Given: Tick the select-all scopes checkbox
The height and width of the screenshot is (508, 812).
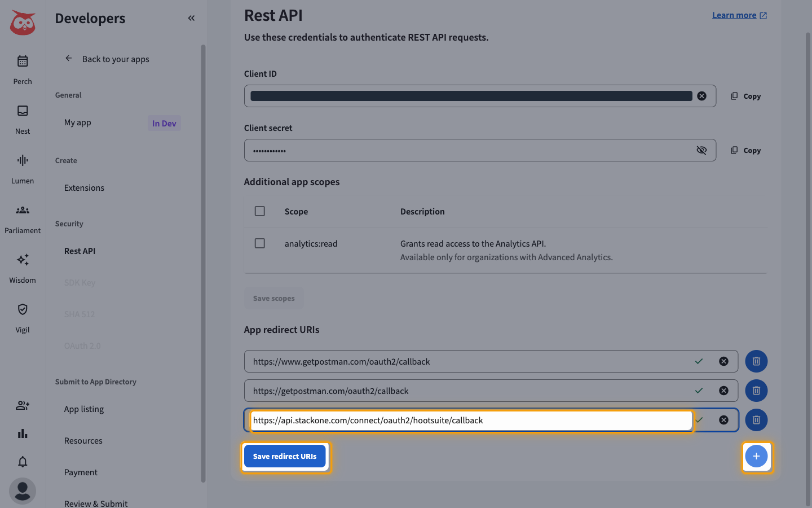Looking at the screenshot, I should pyautogui.click(x=260, y=211).
